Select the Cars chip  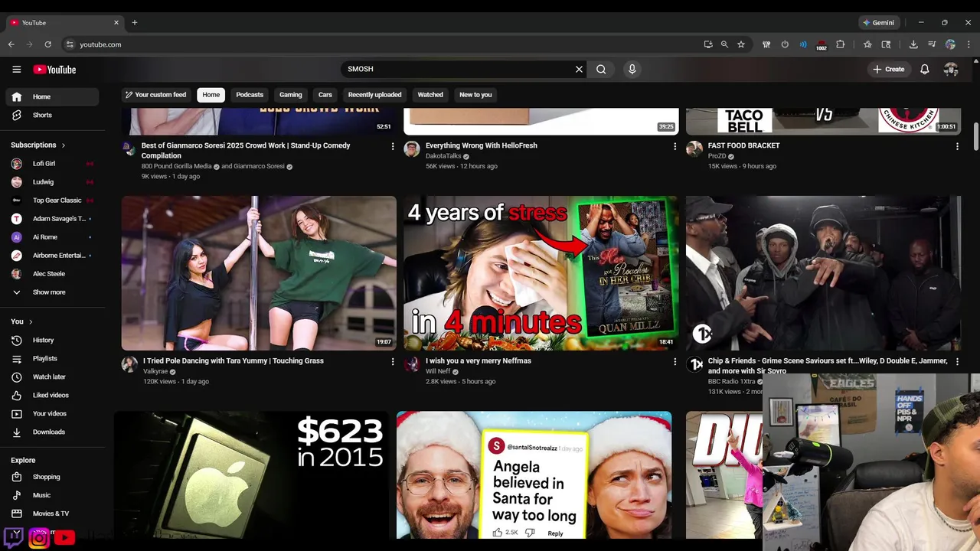pos(325,95)
